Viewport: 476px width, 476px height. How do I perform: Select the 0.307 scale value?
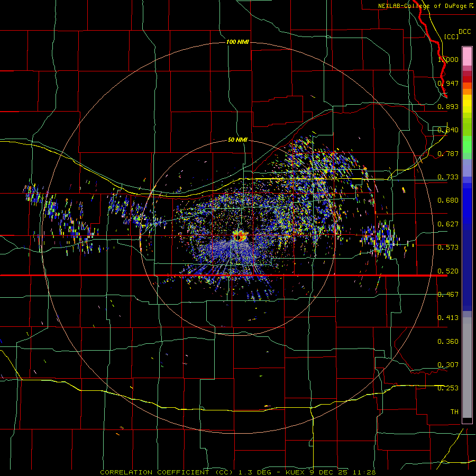tap(448, 365)
